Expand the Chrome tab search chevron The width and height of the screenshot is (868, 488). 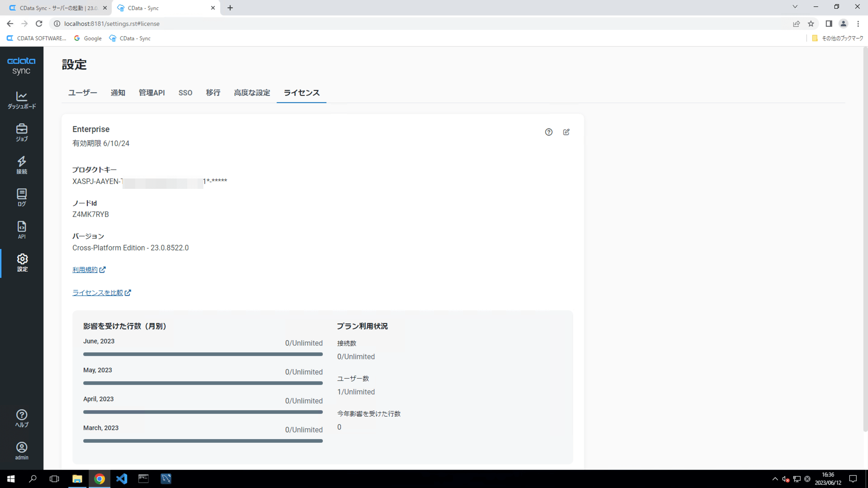(x=795, y=7)
